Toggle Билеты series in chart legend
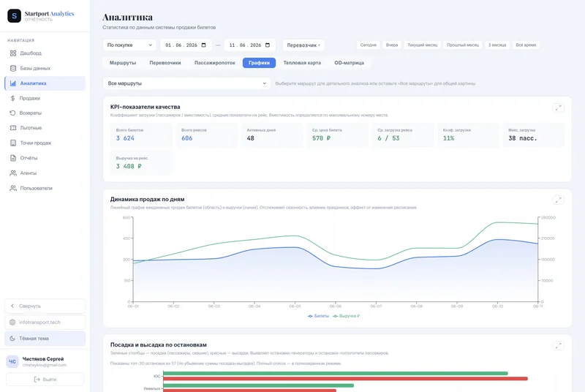Viewport: 585px width, 392px height. [x=318, y=316]
